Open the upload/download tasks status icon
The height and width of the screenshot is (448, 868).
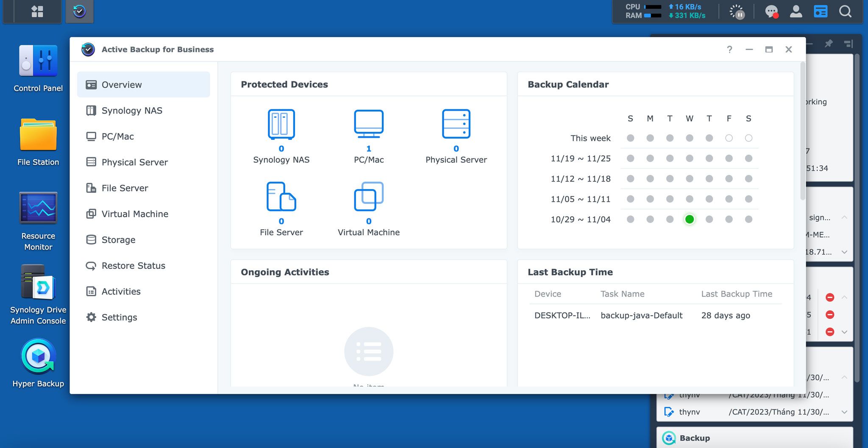[x=737, y=11]
